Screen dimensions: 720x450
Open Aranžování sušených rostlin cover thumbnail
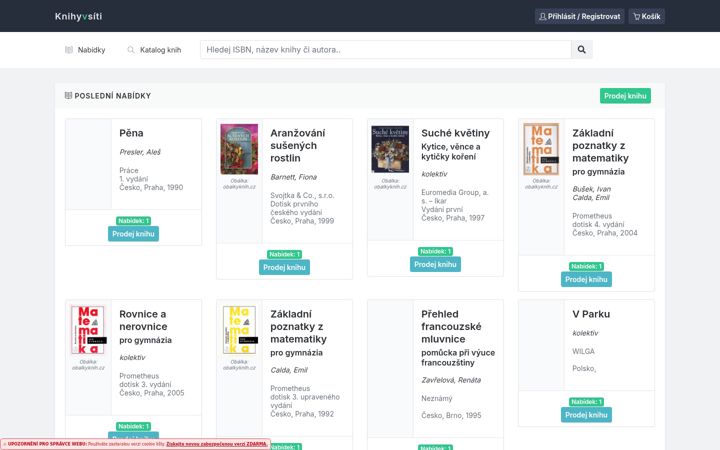click(239, 149)
